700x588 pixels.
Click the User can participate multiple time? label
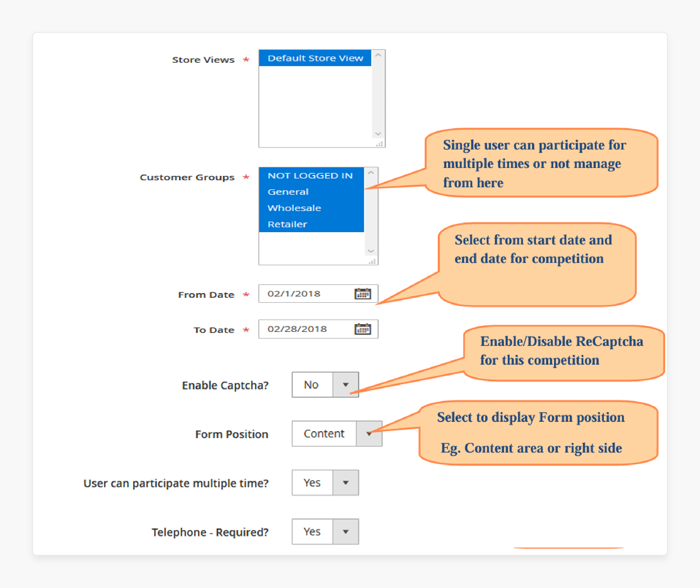176,483
